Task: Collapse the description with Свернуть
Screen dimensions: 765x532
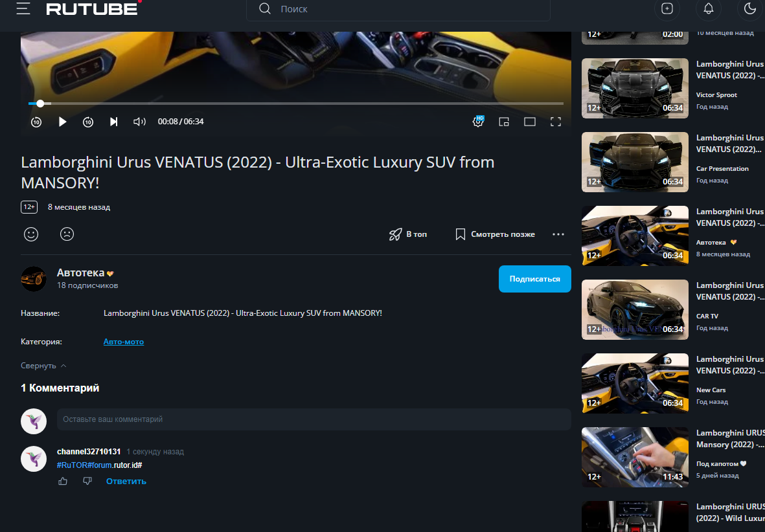Action: (x=43, y=366)
